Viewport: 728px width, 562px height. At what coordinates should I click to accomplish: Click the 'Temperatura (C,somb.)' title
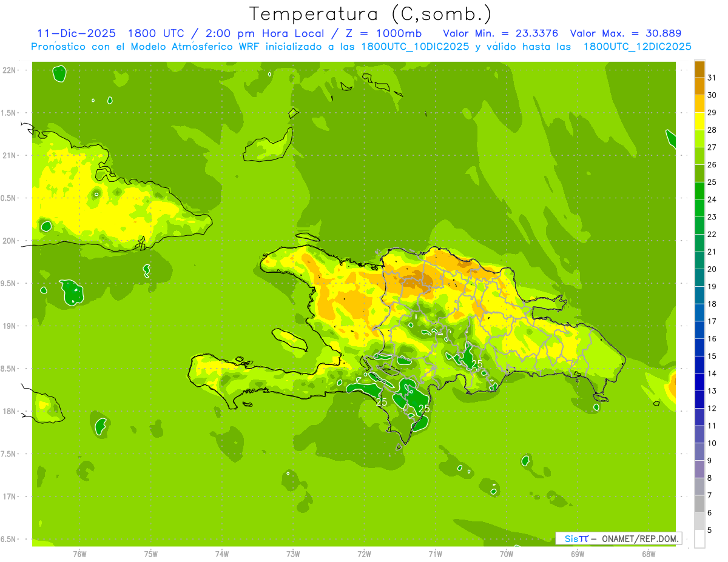[x=370, y=14]
